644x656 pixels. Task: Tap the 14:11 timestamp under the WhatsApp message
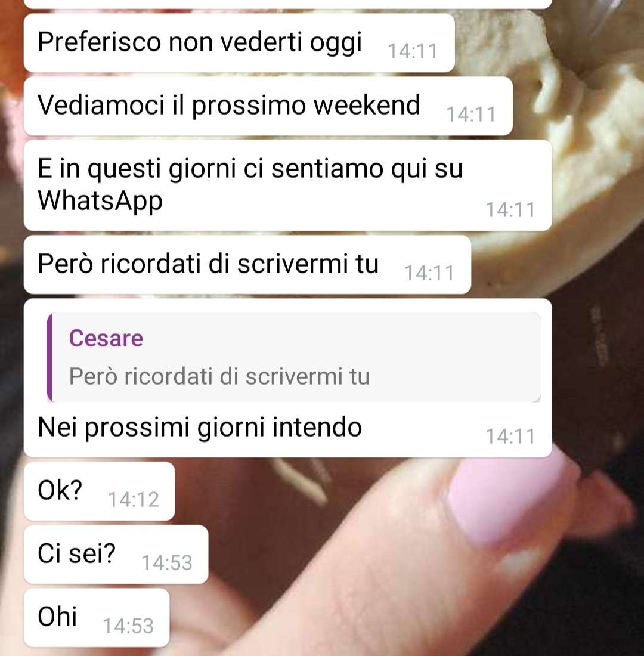(x=510, y=210)
